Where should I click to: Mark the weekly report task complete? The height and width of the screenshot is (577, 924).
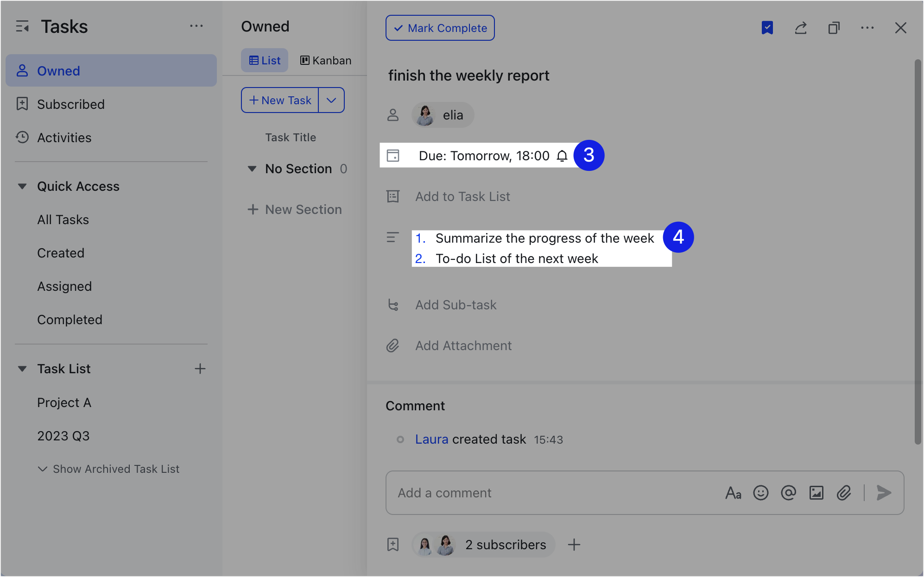tap(439, 28)
